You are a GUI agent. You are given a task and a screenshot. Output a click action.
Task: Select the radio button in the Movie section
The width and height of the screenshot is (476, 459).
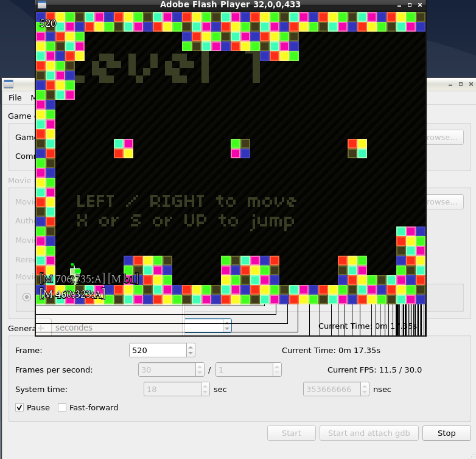click(x=27, y=296)
